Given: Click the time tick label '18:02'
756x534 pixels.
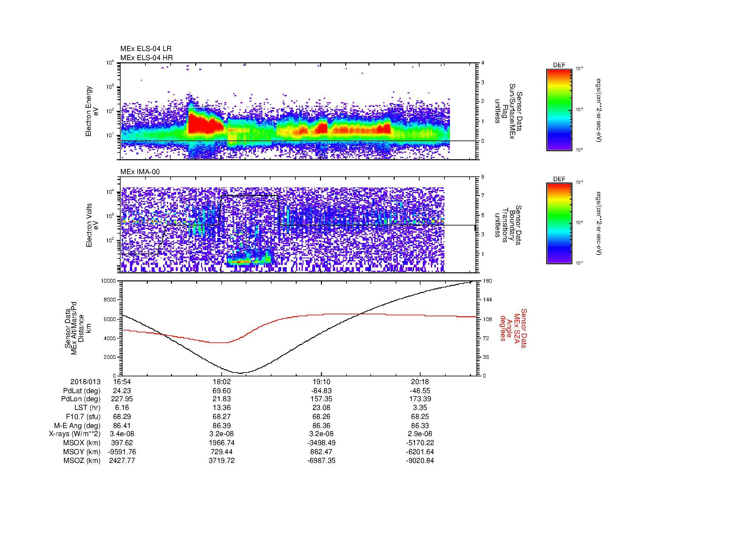Looking at the screenshot, I should tap(222, 382).
